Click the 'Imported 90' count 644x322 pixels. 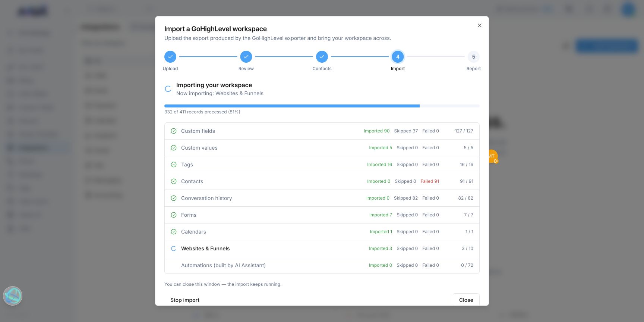(x=376, y=131)
